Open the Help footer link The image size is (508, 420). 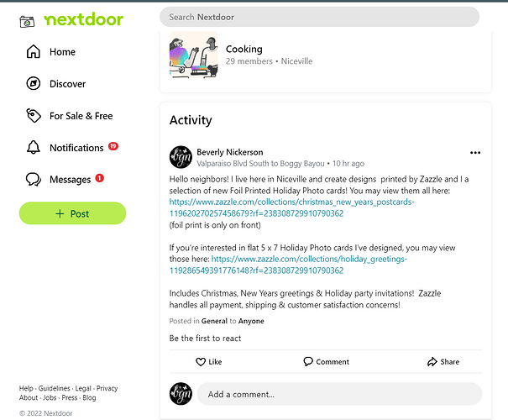(x=26, y=388)
